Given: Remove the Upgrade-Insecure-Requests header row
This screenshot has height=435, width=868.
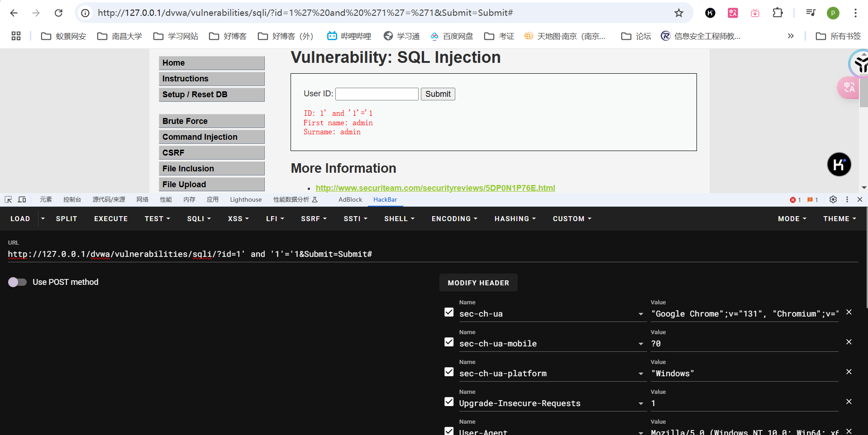Looking at the screenshot, I should pos(849,402).
